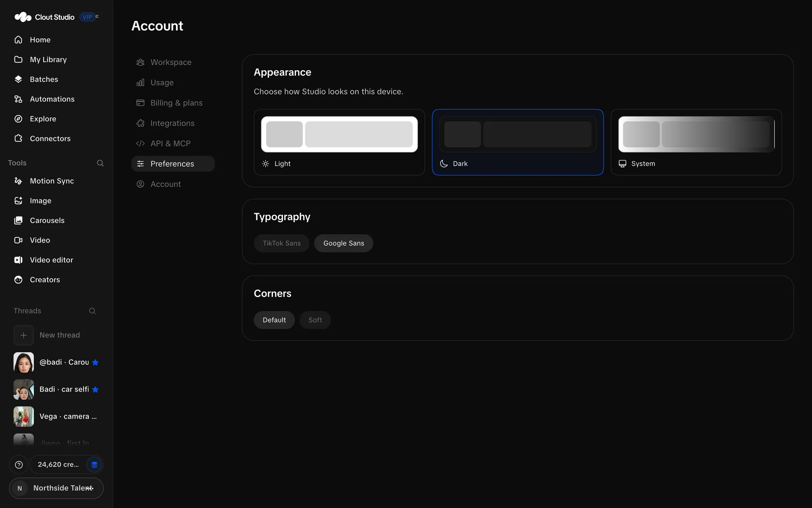The width and height of the screenshot is (812, 508).
Task: Expand the Northside Talent workspace switcher
Action: (x=56, y=488)
